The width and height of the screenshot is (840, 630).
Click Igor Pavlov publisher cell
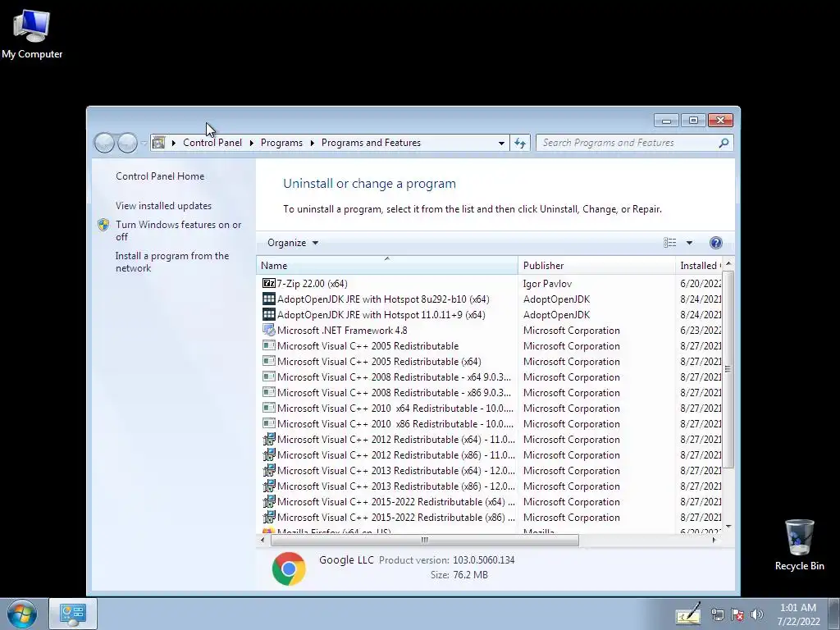click(x=547, y=283)
